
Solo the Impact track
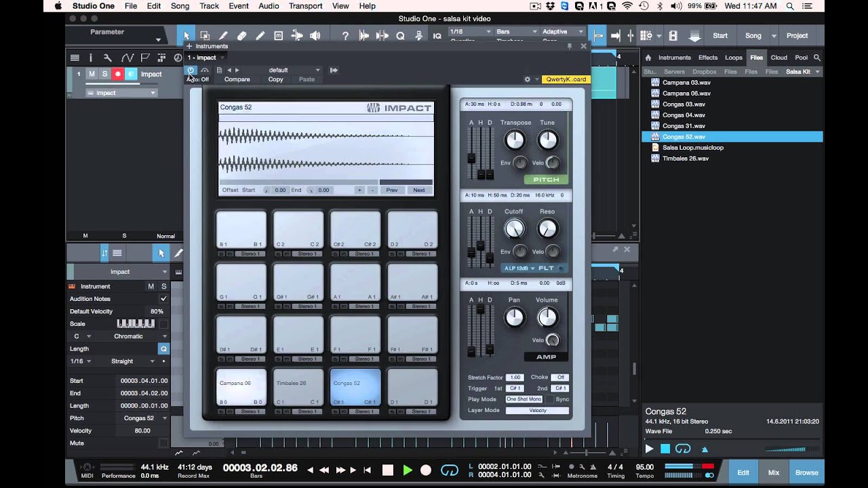[104, 74]
